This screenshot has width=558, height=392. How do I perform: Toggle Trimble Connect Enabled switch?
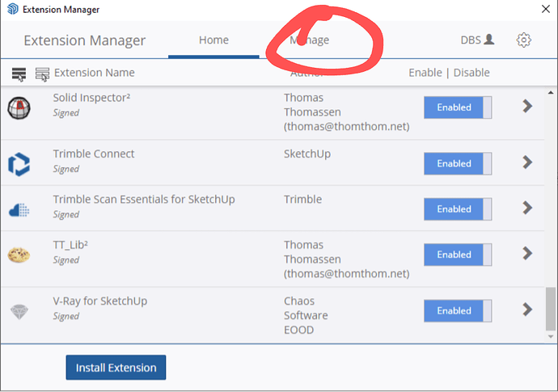(458, 163)
